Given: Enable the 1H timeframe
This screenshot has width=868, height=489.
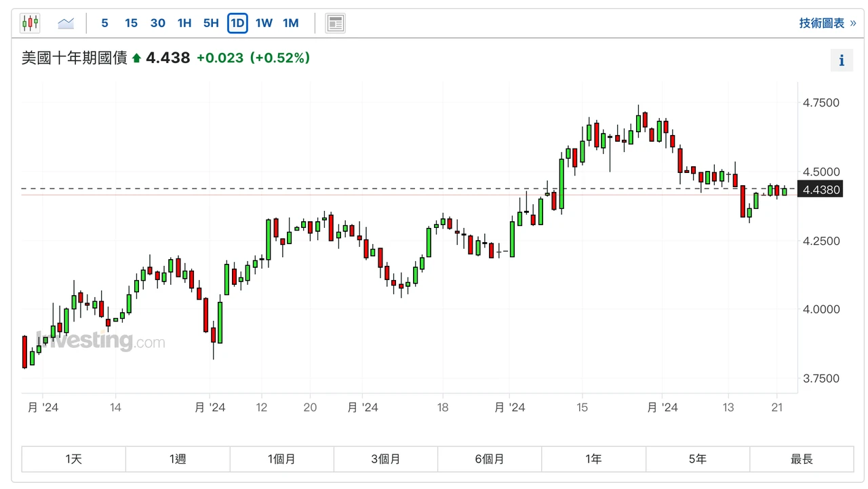Looking at the screenshot, I should (184, 22).
